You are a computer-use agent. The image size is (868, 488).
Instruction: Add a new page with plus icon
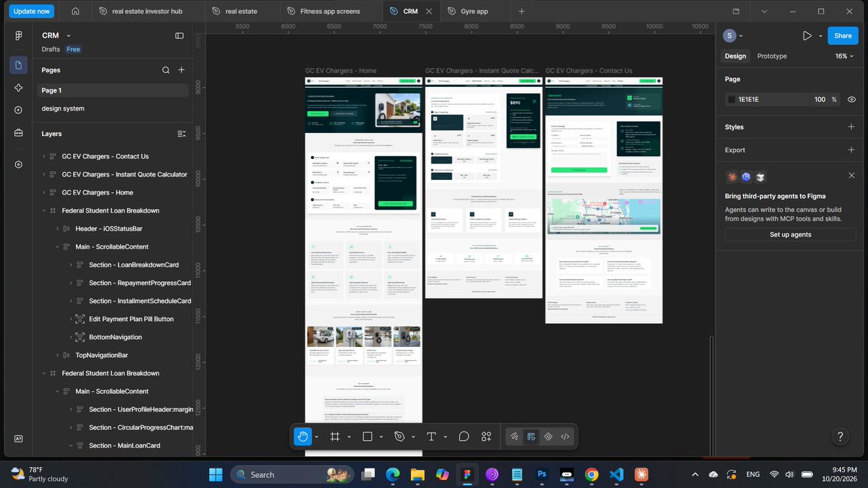[x=182, y=70]
